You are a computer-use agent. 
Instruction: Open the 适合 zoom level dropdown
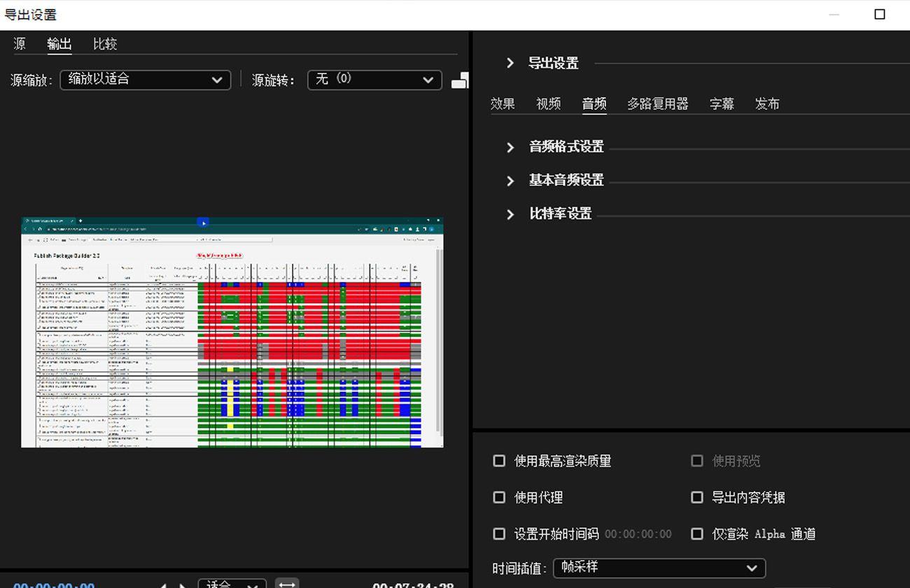pyautogui.click(x=232, y=584)
